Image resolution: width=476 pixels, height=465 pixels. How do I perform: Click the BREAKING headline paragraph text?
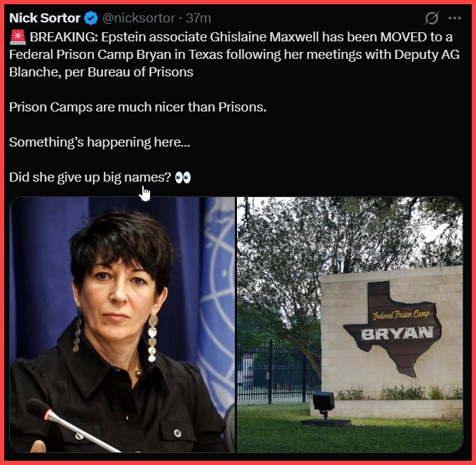coord(234,55)
